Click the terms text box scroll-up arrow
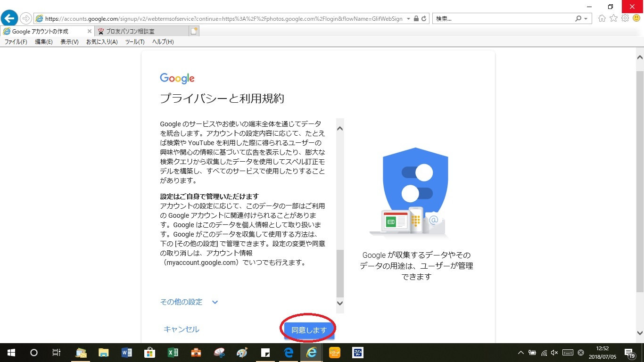The image size is (644, 362). (x=340, y=128)
